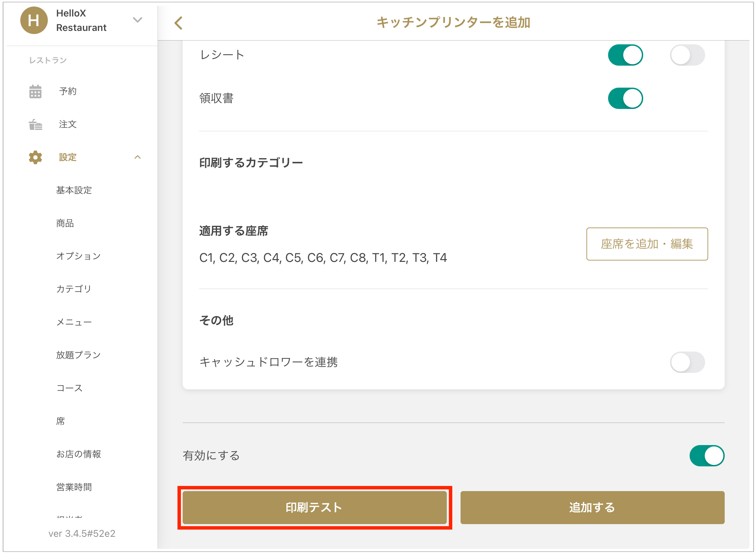The height and width of the screenshot is (554, 756).
Task: Open 基本設定 in the sidebar
Action: [x=74, y=190]
